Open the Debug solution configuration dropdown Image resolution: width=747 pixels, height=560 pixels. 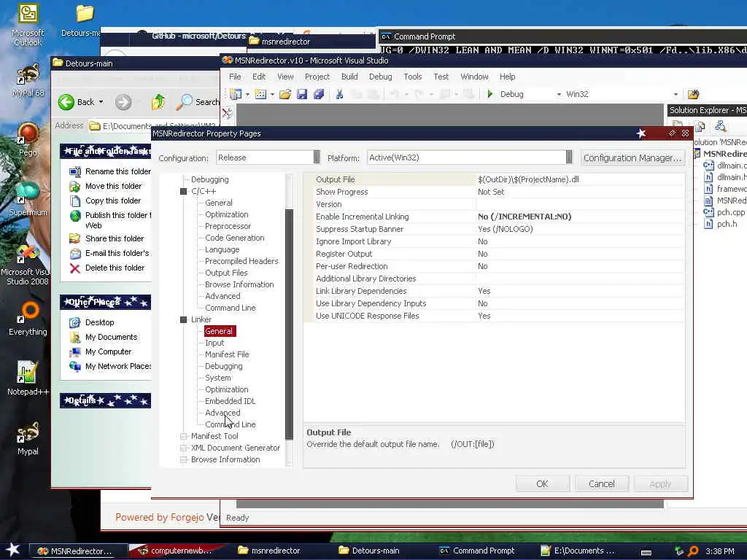(559, 94)
